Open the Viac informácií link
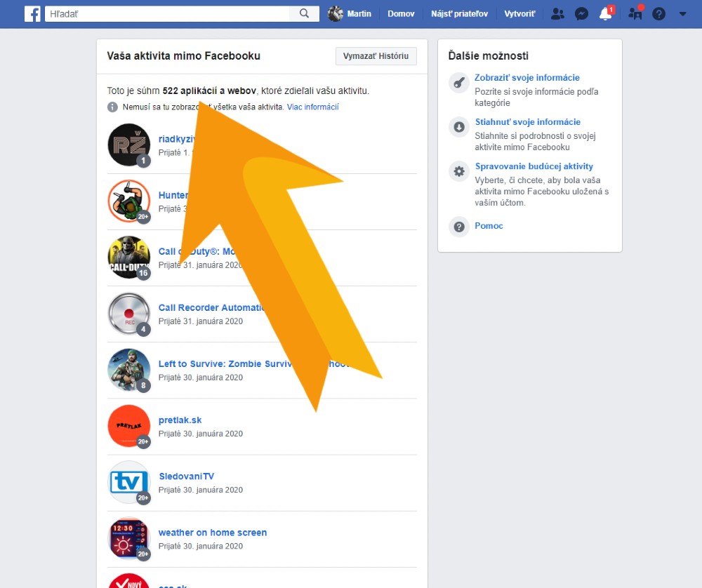 click(x=312, y=107)
